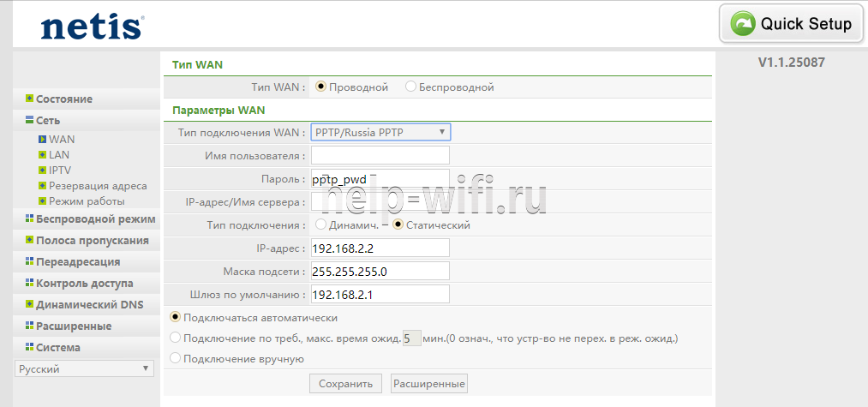The width and height of the screenshot is (868, 407).
Task: Click the icon beside Полоса пропускания
Action: click(30, 240)
